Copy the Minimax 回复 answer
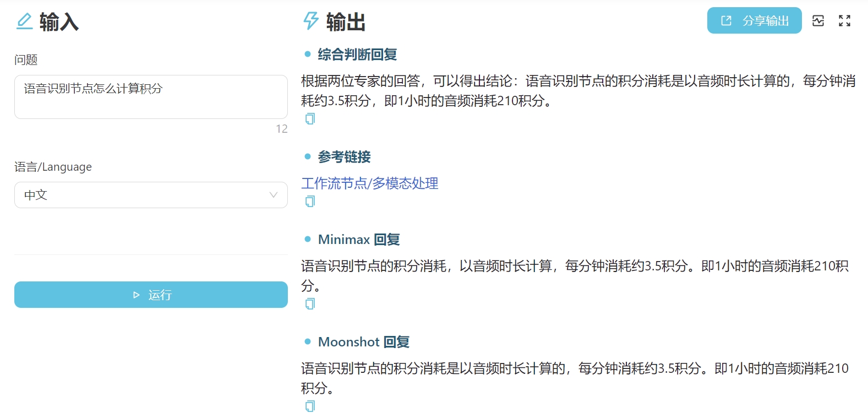Viewport: 868px width, 418px height. pos(310,304)
